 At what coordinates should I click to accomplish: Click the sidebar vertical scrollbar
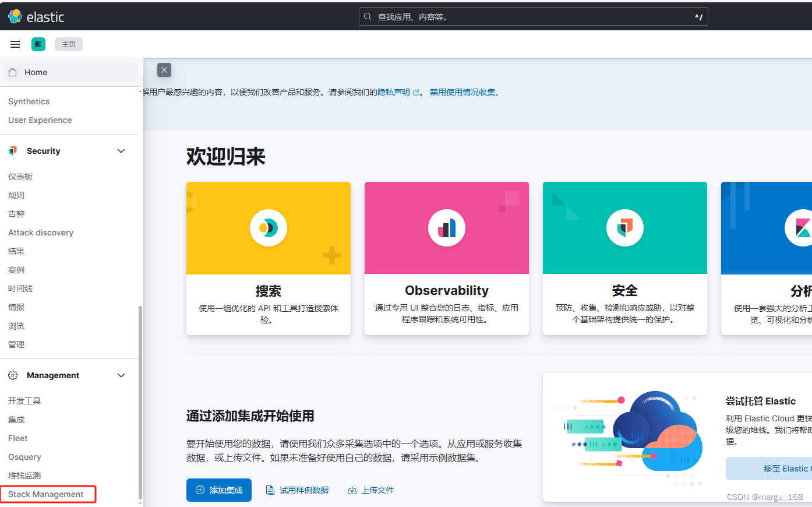click(x=140, y=402)
